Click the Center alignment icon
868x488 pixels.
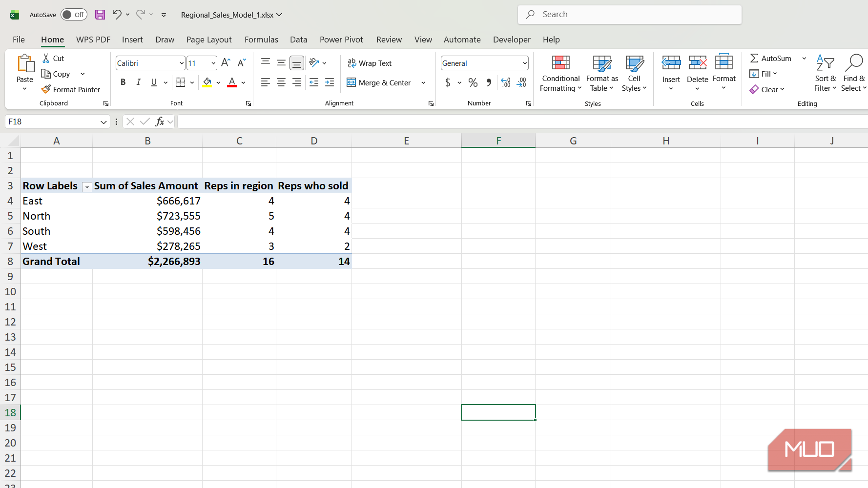281,82
